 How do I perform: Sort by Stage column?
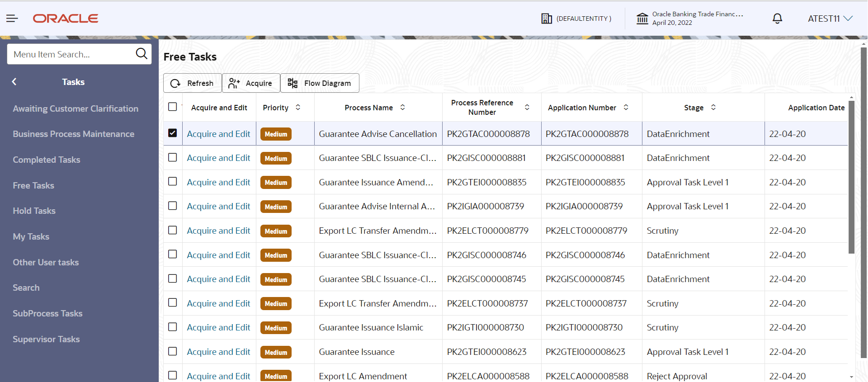tap(713, 107)
